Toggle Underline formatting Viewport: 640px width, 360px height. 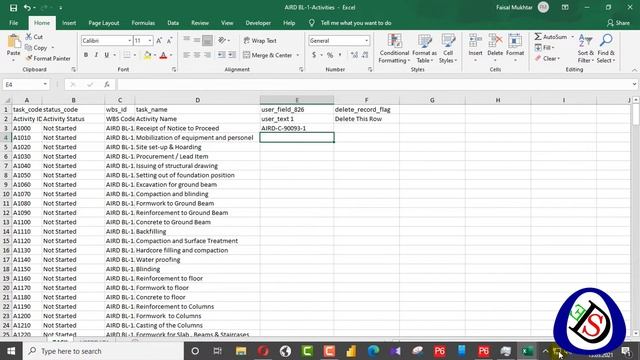coord(107,55)
